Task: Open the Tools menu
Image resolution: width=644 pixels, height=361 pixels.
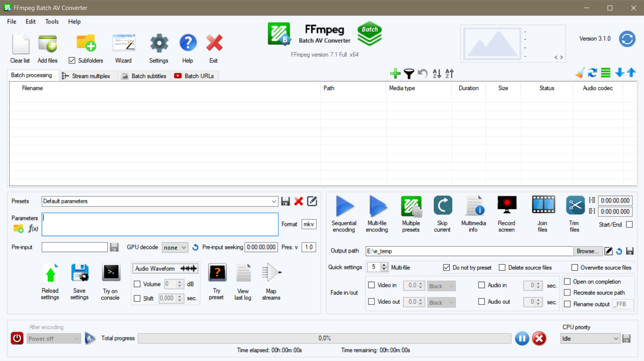Action: [52, 22]
